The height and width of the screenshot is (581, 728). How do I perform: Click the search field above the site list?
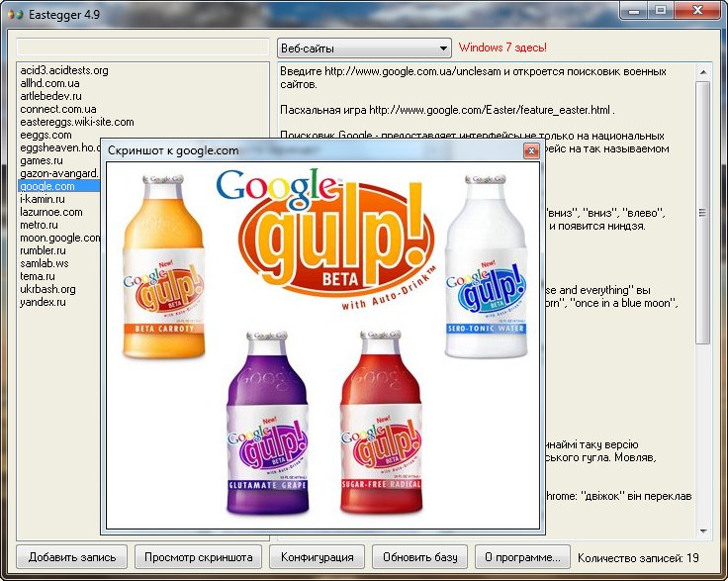point(143,48)
